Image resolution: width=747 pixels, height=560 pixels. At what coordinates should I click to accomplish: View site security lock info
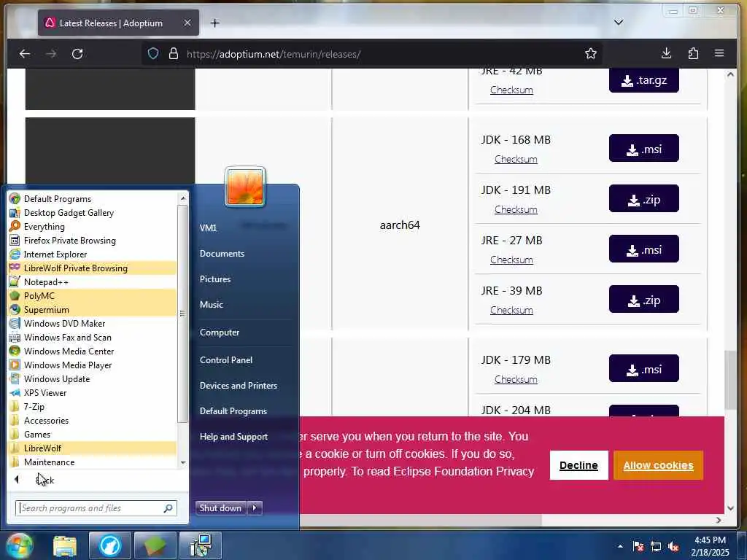pyautogui.click(x=174, y=53)
